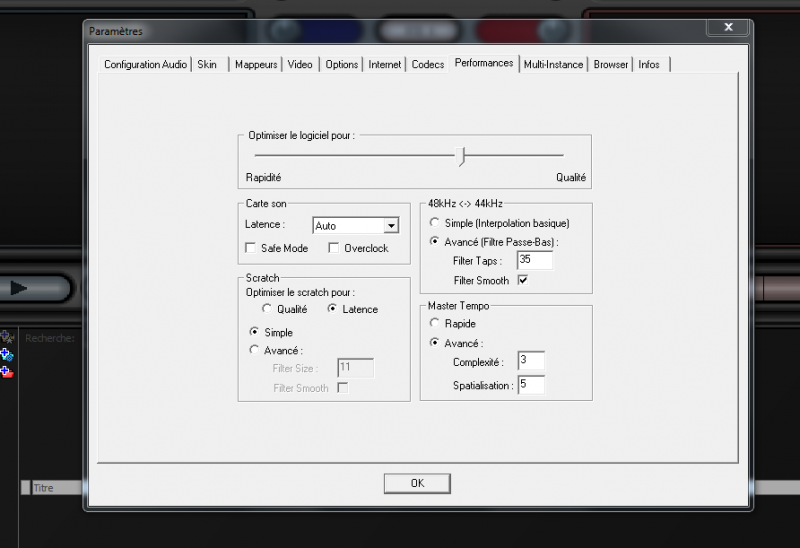The width and height of the screenshot is (800, 548).
Task: Uncheck the 48kHz Filter Smooth checkbox
Action: 522,281
